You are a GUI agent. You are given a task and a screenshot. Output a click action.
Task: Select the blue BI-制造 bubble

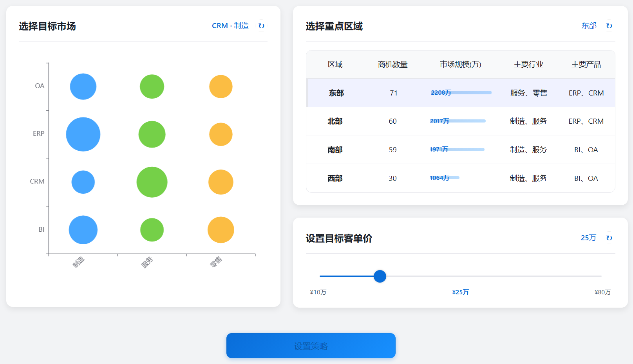83,230
